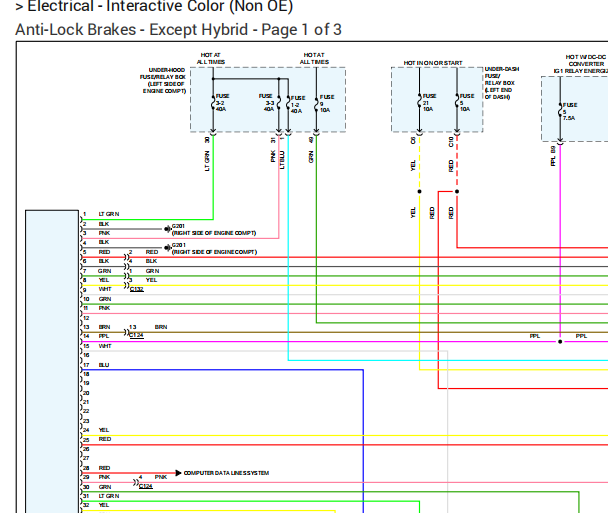The image size is (608, 513).
Task: Select the splice dot on the yellow wire
Action: click(x=419, y=191)
